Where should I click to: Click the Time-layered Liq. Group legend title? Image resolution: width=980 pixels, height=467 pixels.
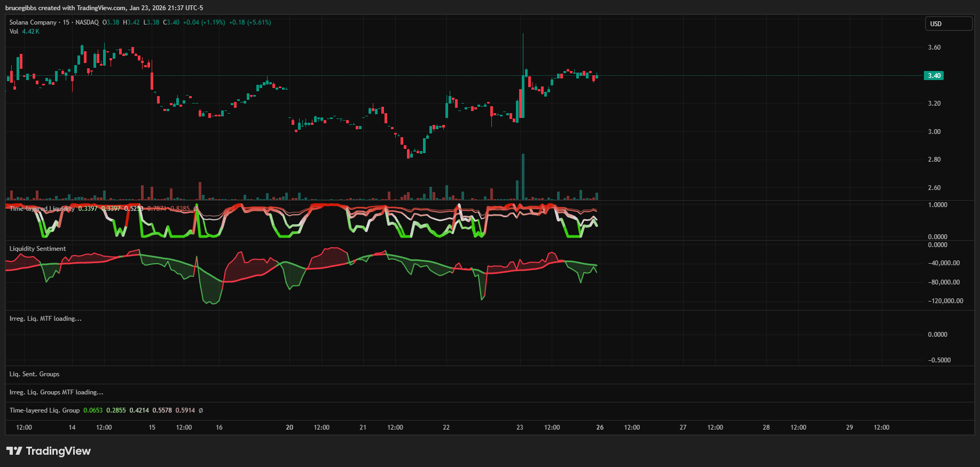point(44,410)
